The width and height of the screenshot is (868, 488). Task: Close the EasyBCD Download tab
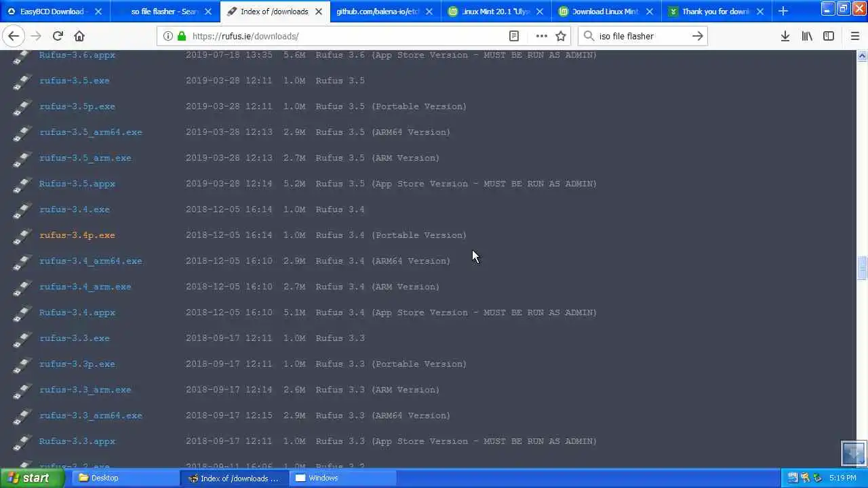98,12
